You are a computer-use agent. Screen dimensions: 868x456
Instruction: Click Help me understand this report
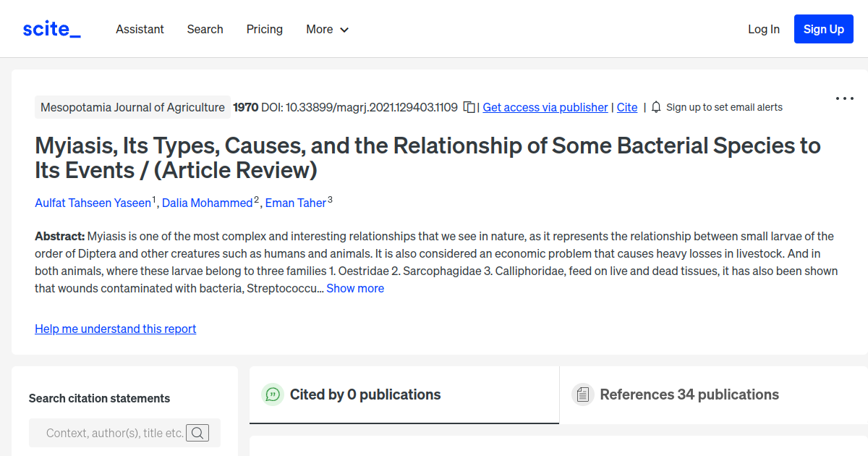115,329
